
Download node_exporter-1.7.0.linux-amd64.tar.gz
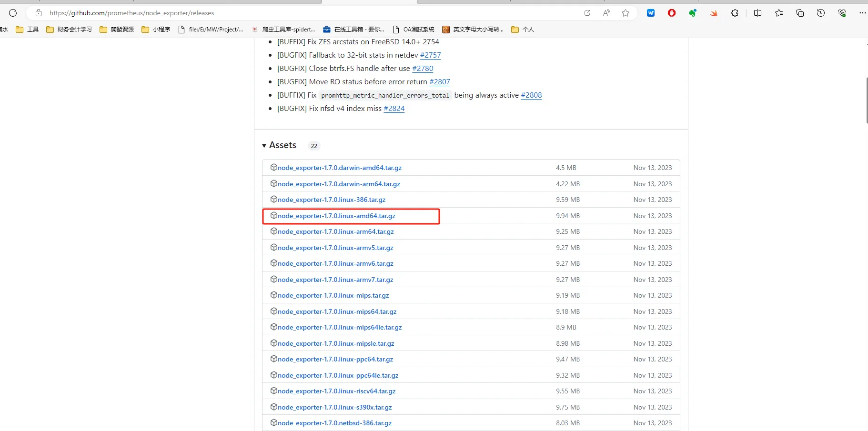[336, 216]
